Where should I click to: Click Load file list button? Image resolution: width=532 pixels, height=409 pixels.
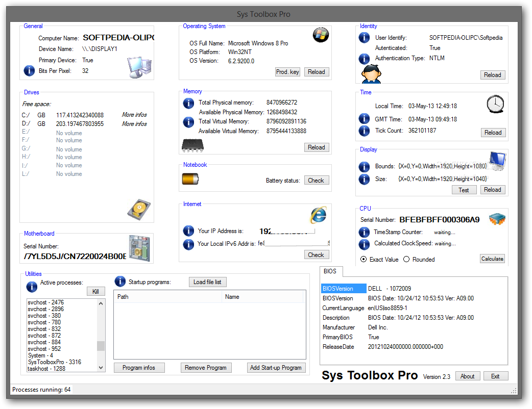coord(207,282)
